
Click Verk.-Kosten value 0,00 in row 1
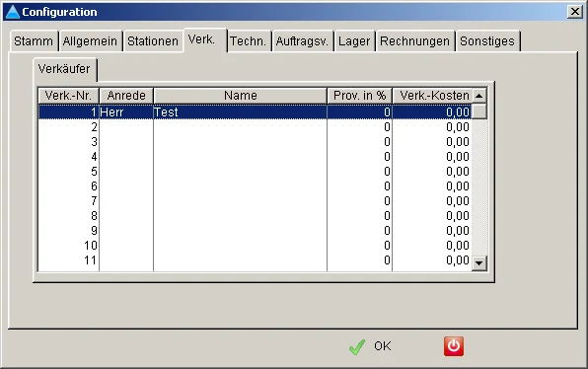[432, 112]
